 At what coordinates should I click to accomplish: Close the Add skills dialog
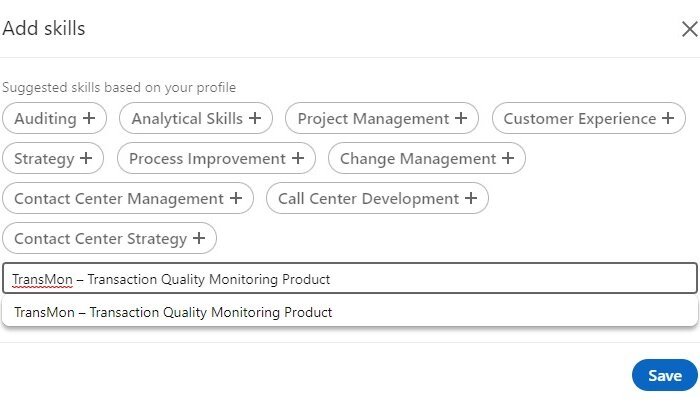point(690,29)
